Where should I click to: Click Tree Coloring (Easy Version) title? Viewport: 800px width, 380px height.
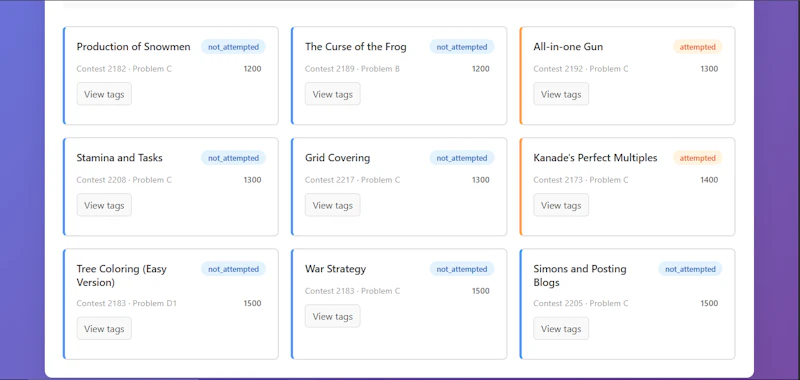click(121, 275)
